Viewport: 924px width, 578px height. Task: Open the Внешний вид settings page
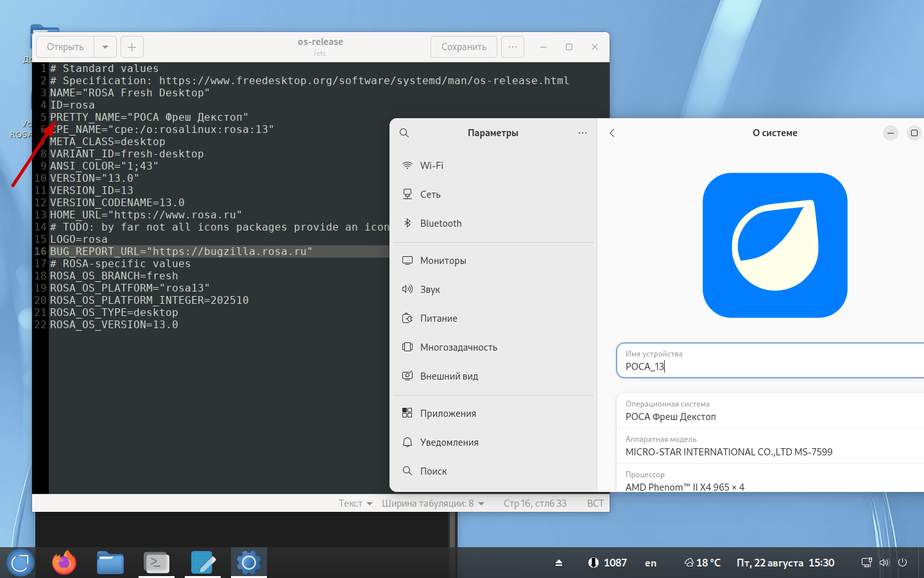(449, 376)
